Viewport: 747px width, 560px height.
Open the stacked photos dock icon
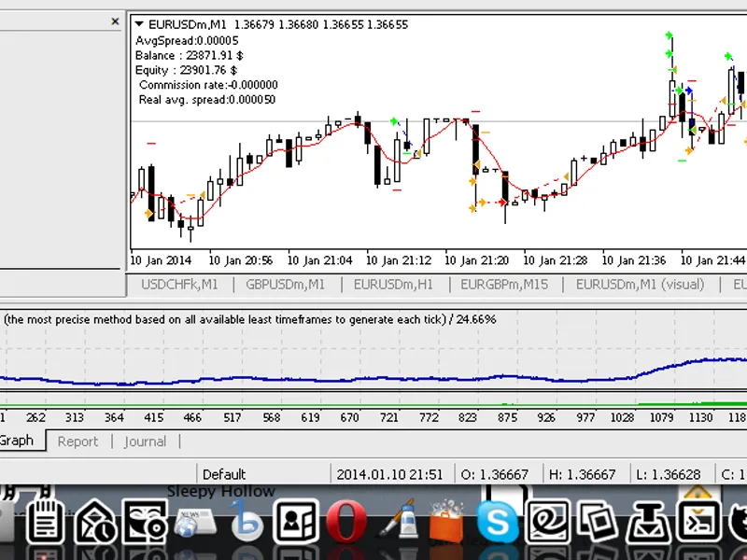click(x=598, y=522)
